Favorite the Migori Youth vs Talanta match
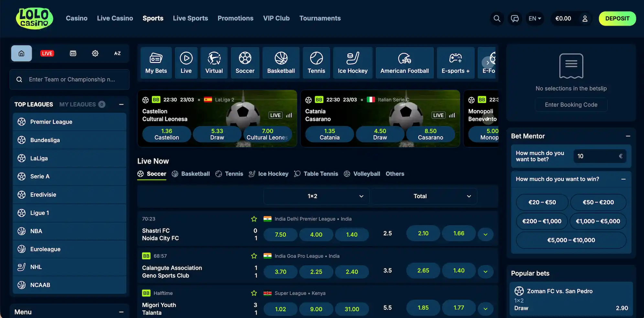Image resolution: width=644 pixels, height=318 pixels. tap(254, 293)
